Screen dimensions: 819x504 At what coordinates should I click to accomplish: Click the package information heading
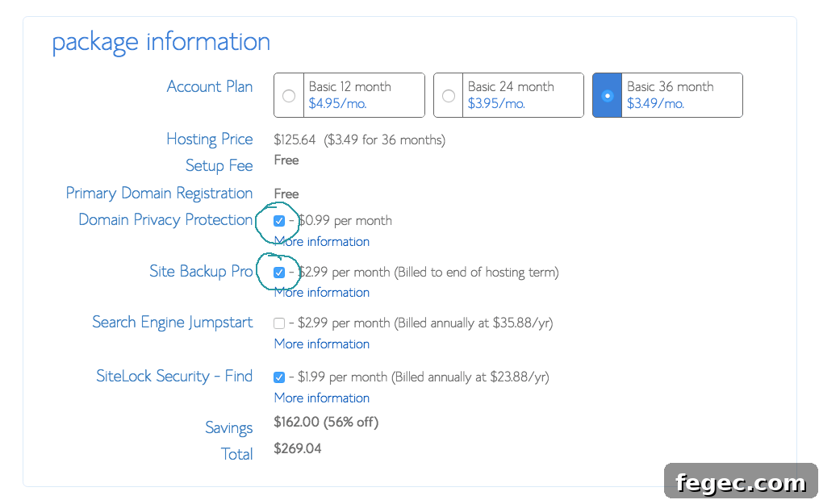(161, 42)
